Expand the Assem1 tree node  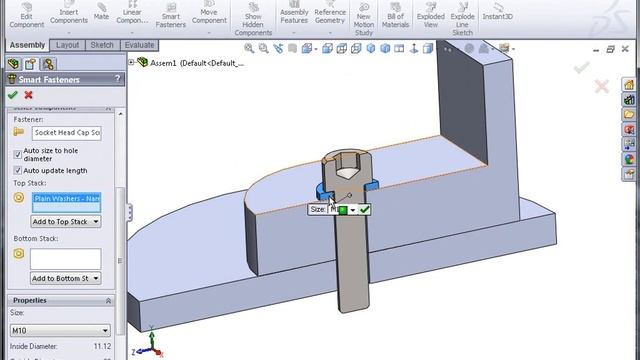pos(131,62)
